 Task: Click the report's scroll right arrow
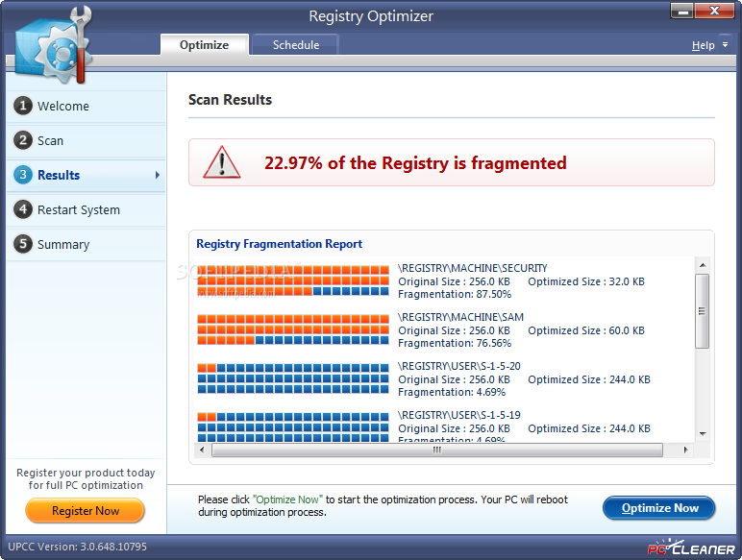(685, 450)
